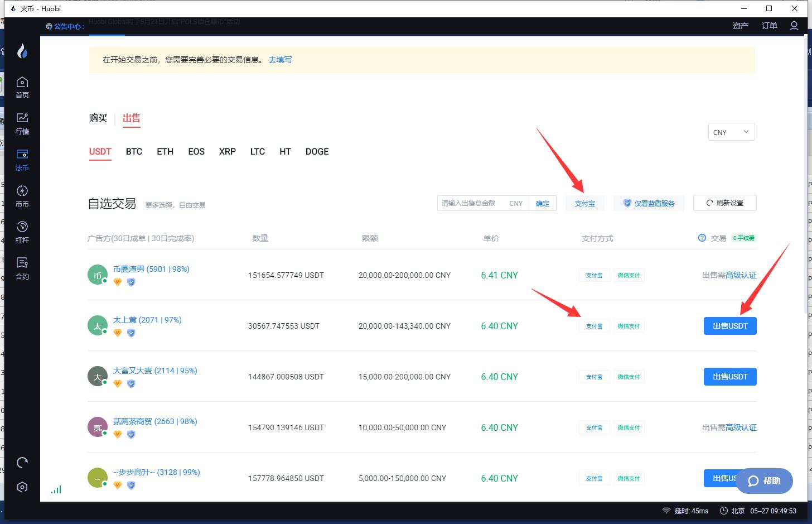The width and height of the screenshot is (812, 524).
Task: Open 币币 spot trading sidebar icon
Action: click(22, 196)
